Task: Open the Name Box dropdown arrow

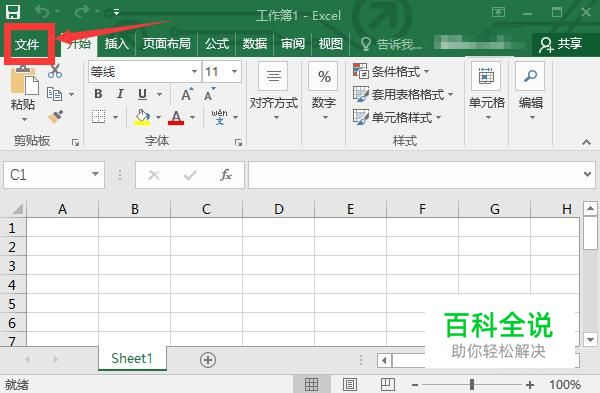Action: (95, 174)
